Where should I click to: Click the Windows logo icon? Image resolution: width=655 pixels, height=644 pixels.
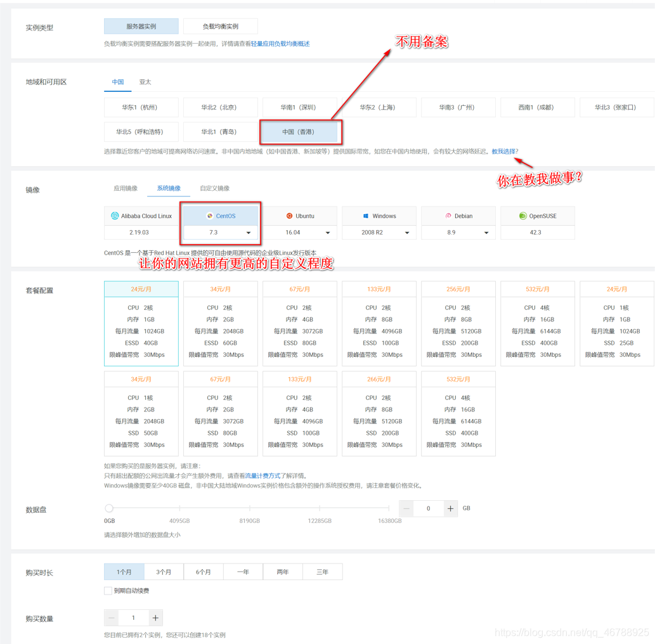tap(365, 216)
